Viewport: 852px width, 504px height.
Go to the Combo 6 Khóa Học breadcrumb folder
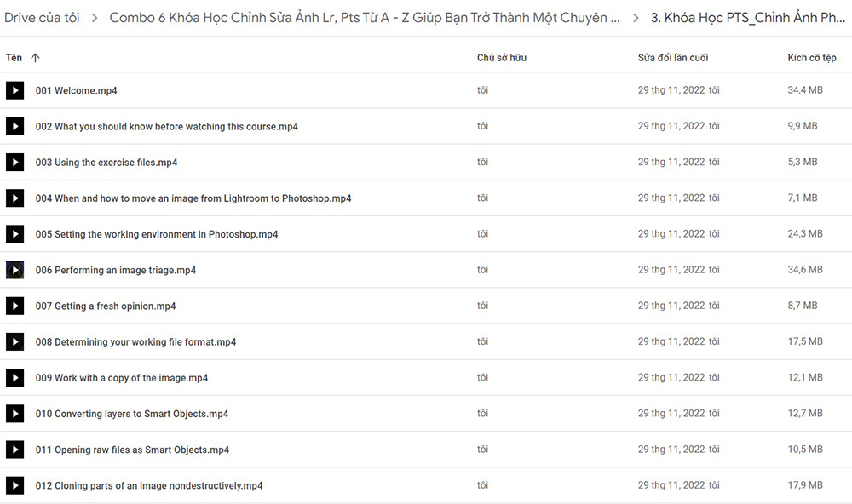365,18
